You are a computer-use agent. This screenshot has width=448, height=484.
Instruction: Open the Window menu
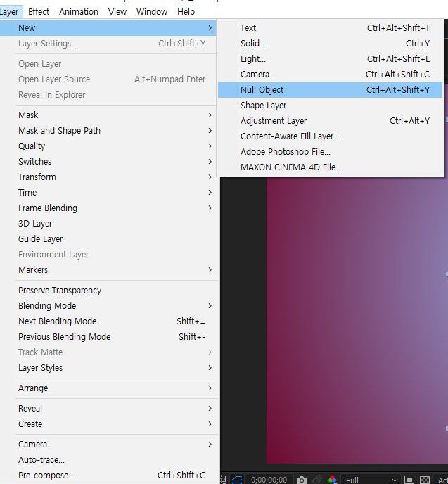[152, 12]
